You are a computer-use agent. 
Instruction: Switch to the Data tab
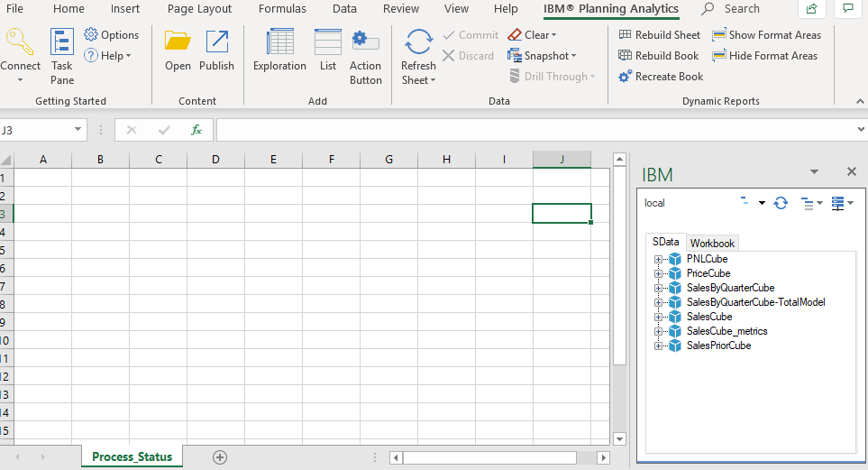click(344, 9)
